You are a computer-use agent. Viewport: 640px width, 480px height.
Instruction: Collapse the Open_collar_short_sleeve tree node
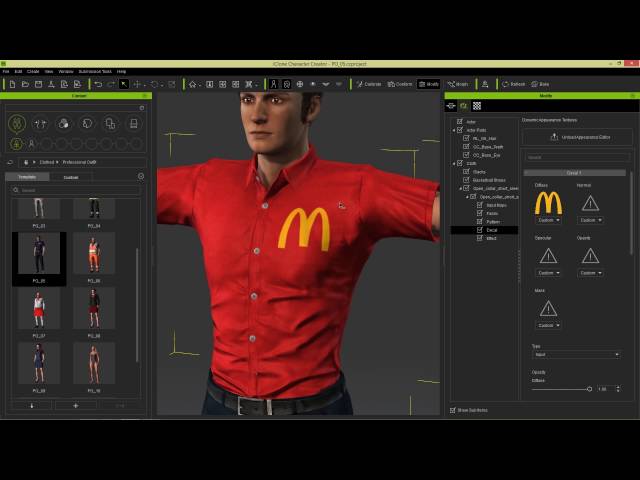[461, 189]
